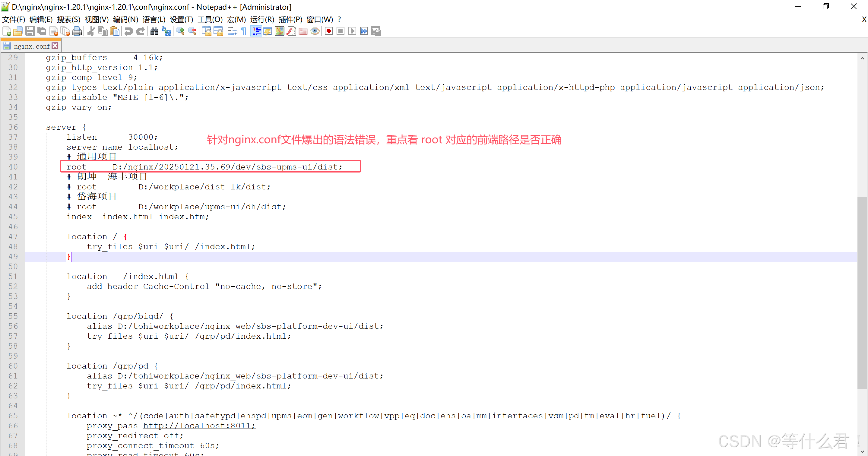The height and width of the screenshot is (456, 868).
Task: Close the nginx.conf tab with red X
Action: (x=55, y=46)
